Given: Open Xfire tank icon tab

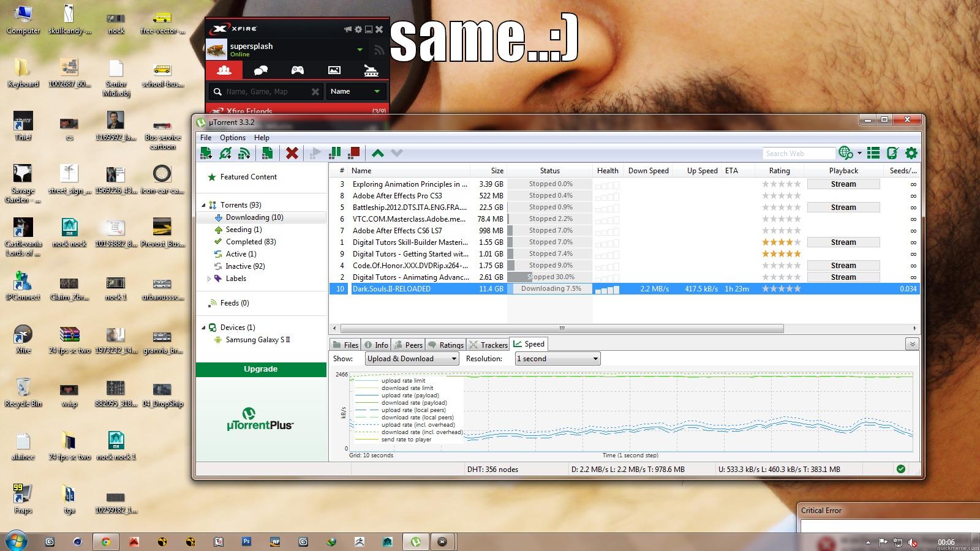Looking at the screenshot, I should [x=371, y=70].
